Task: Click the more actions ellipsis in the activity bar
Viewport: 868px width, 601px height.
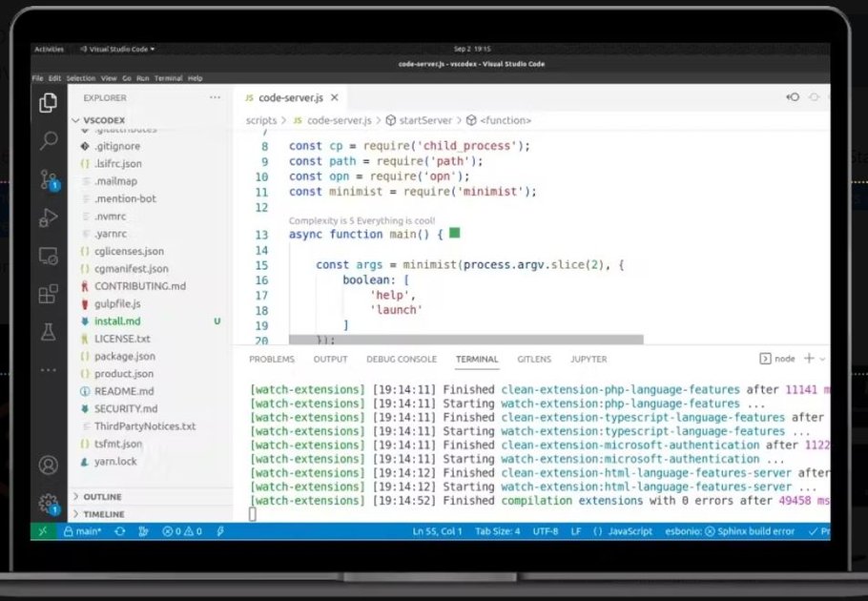Action: (x=49, y=370)
